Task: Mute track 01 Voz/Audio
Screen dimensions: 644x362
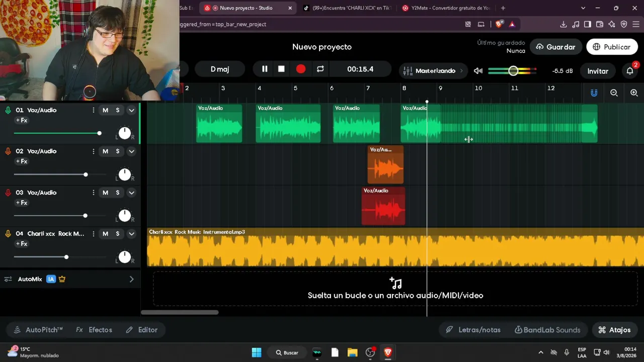Action: point(105,110)
